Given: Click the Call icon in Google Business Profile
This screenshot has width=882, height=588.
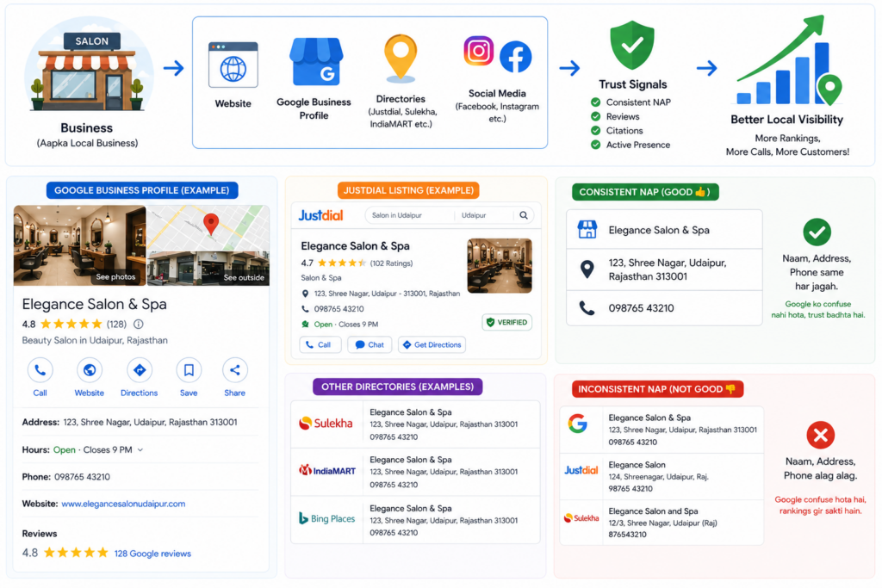Looking at the screenshot, I should [40, 370].
